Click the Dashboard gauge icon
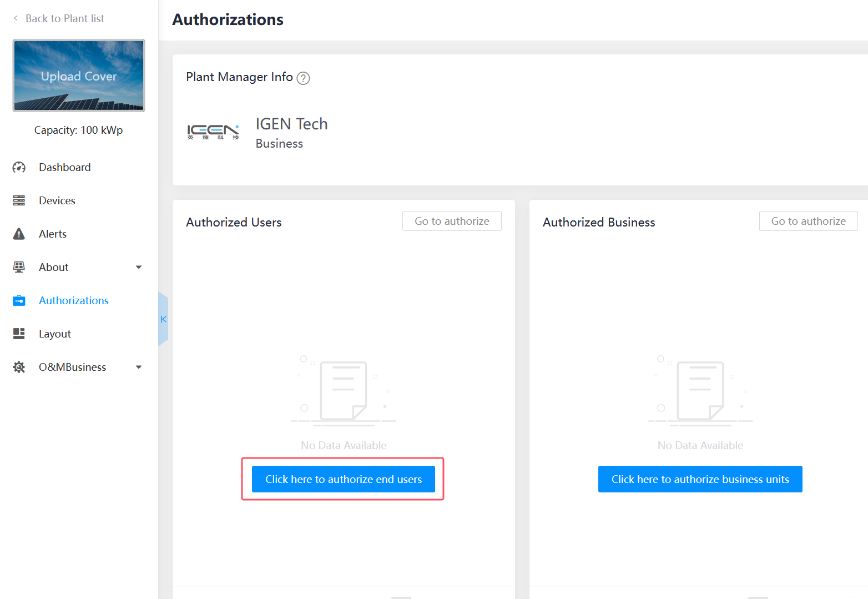The width and height of the screenshot is (868, 599). pos(19,167)
